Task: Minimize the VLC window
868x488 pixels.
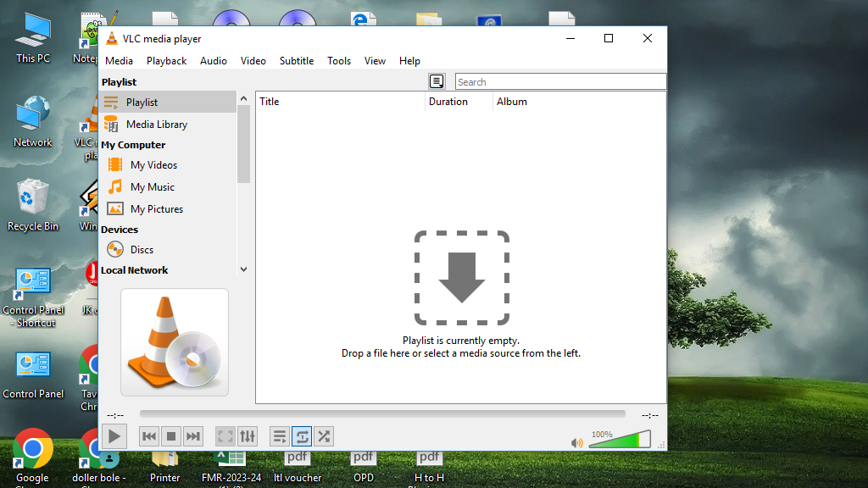Action: coord(570,38)
